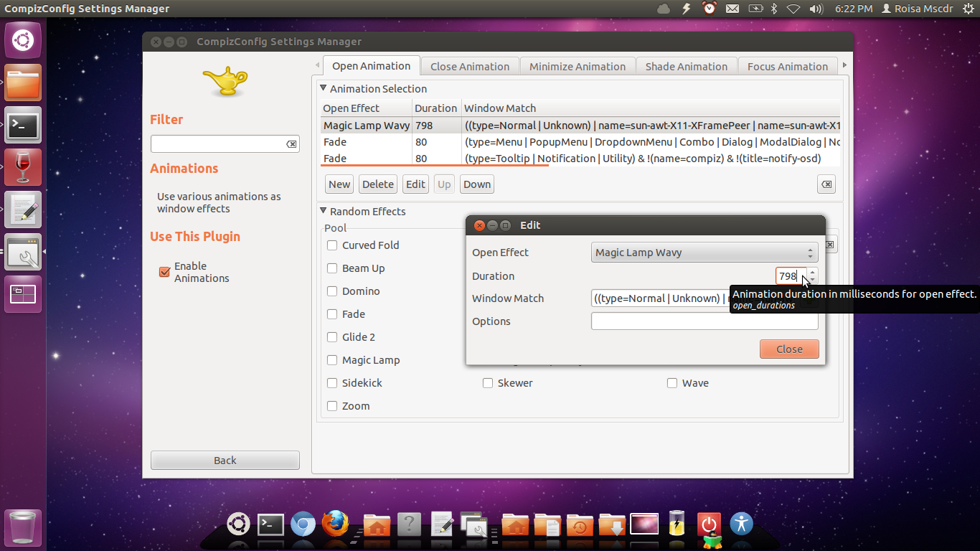Open the Open Effect dropdown in Edit dialog

pyautogui.click(x=705, y=253)
